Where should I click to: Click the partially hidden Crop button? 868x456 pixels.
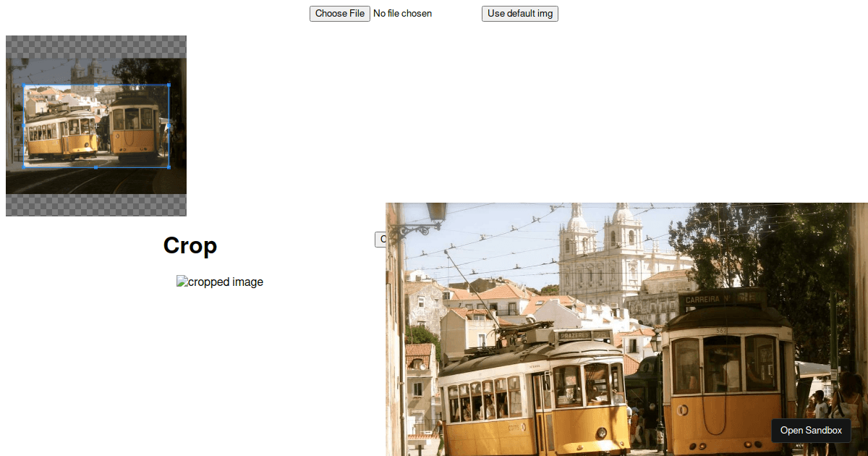pos(380,240)
